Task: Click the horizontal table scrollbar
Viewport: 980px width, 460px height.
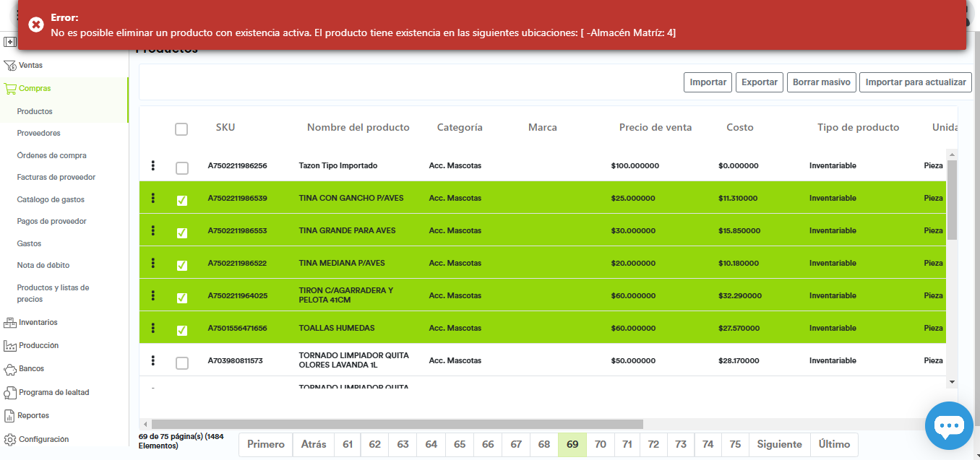Action: click(x=397, y=425)
